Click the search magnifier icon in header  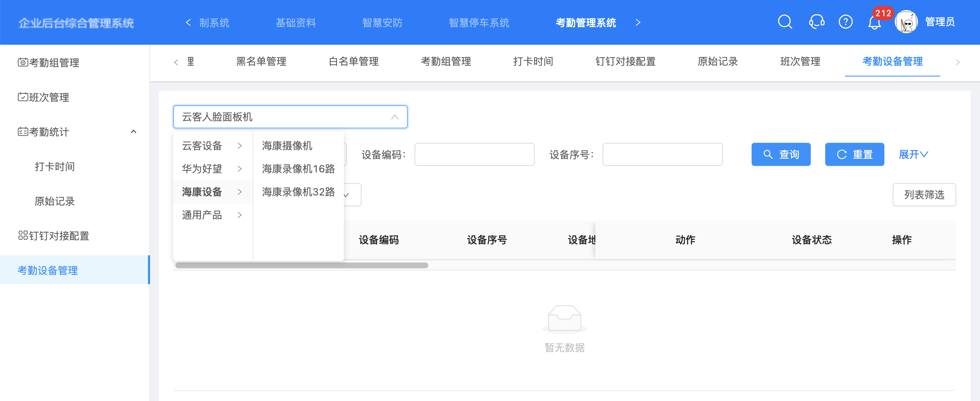784,22
